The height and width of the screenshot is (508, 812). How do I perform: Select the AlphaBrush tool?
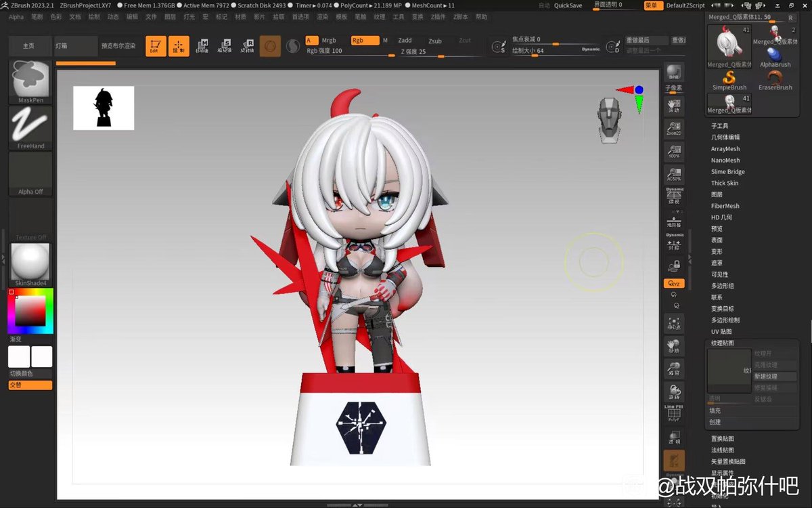point(775,58)
